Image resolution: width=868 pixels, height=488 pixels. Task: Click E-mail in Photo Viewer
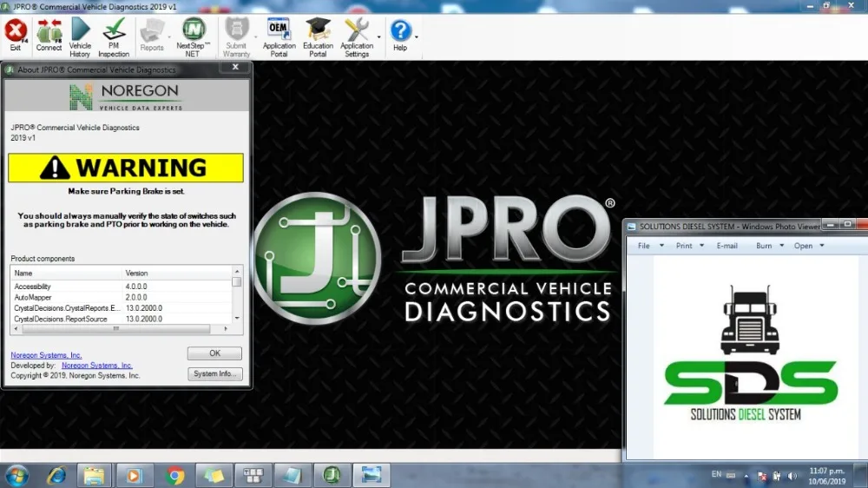(x=727, y=246)
